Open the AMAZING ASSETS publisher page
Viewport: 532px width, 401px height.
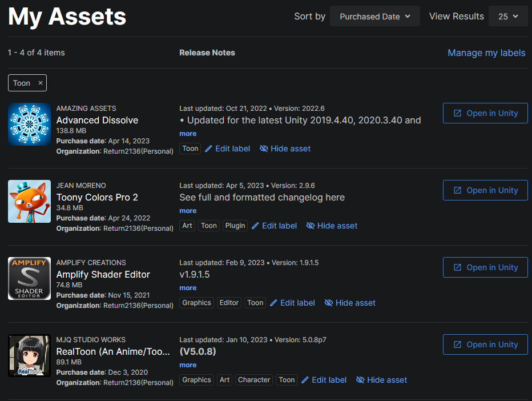(x=86, y=108)
